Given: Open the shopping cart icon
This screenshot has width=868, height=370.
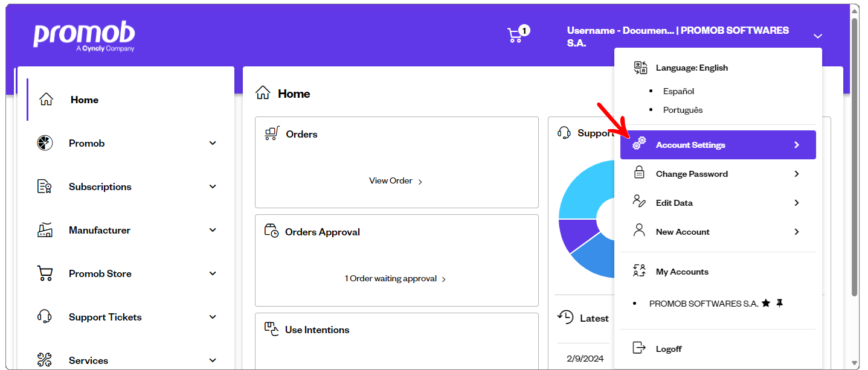Looking at the screenshot, I should [x=515, y=36].
